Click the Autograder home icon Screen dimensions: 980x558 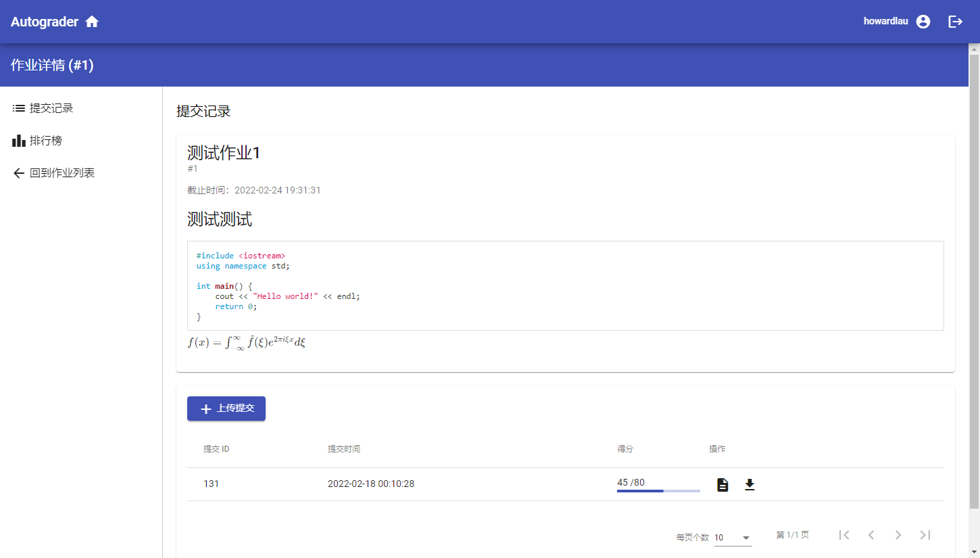(x=92, y=22)
